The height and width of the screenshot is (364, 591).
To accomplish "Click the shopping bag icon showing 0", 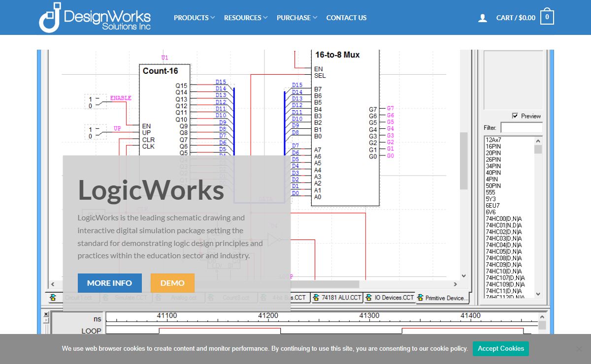I will pyautogui.click(x=547, y=17).
